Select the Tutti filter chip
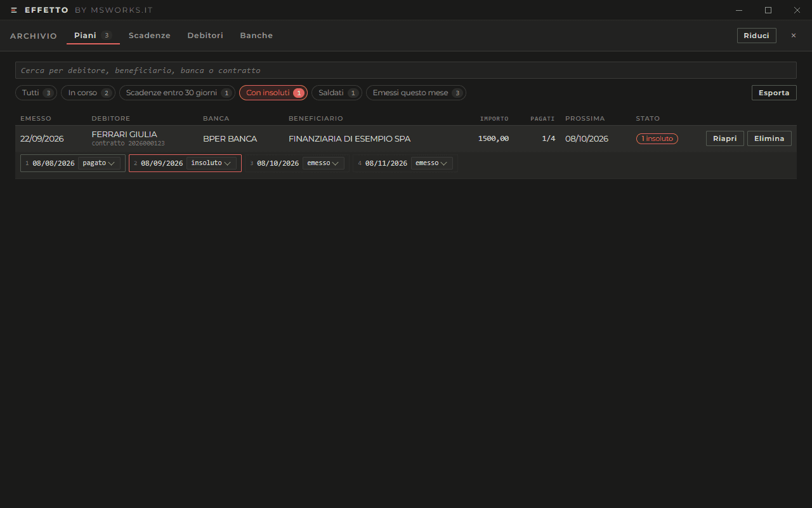 [36, 93]
